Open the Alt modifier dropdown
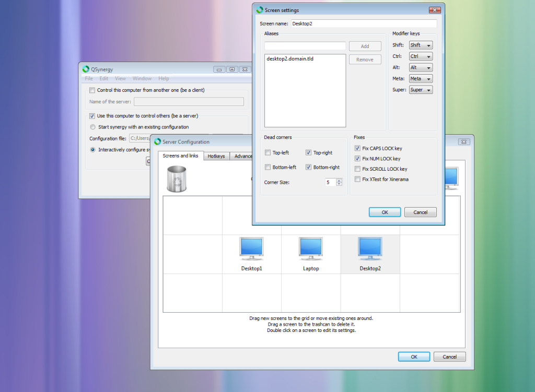This screenshot has height=392, width=535. [421, 67]
